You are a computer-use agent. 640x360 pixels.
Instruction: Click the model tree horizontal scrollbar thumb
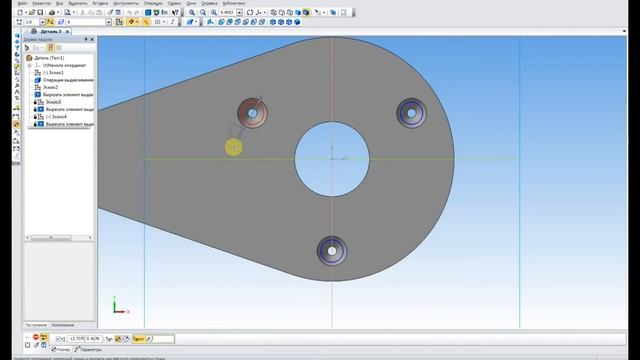pos(51,238)
